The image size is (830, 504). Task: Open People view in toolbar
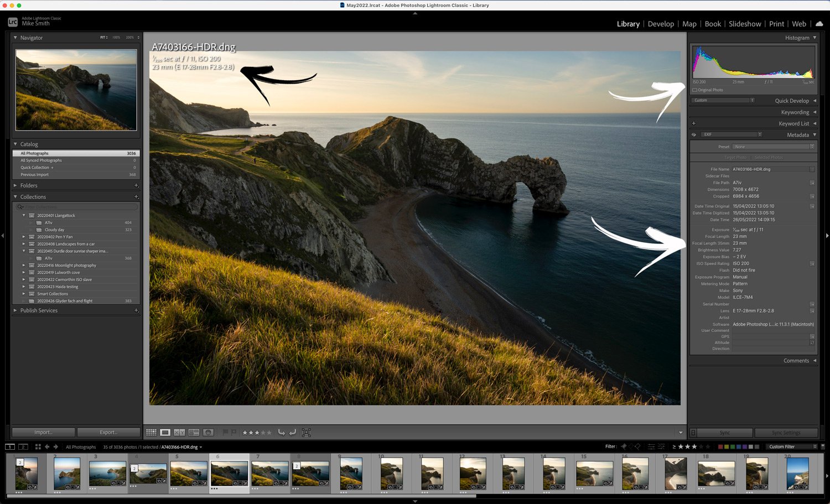tap(208, 433)
